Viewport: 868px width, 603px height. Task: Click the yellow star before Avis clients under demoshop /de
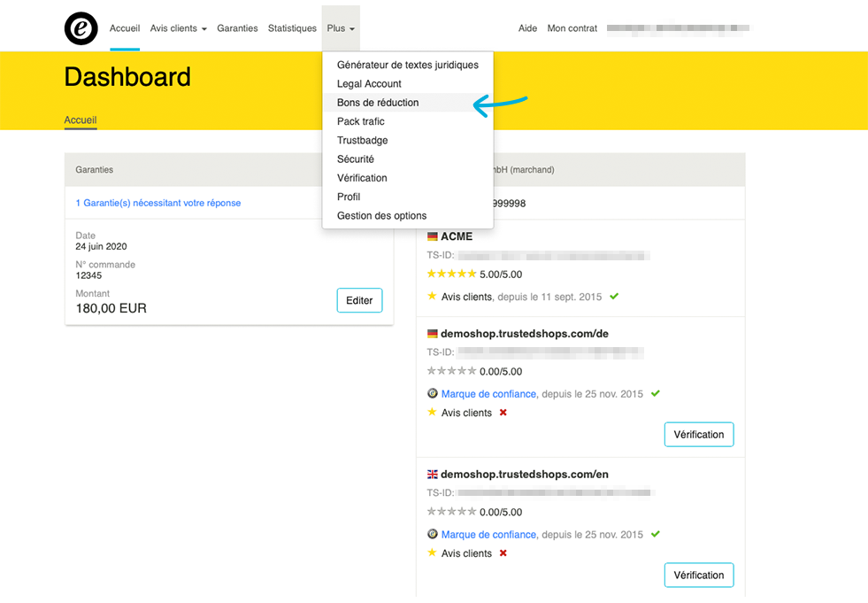[x=433, y=412]
